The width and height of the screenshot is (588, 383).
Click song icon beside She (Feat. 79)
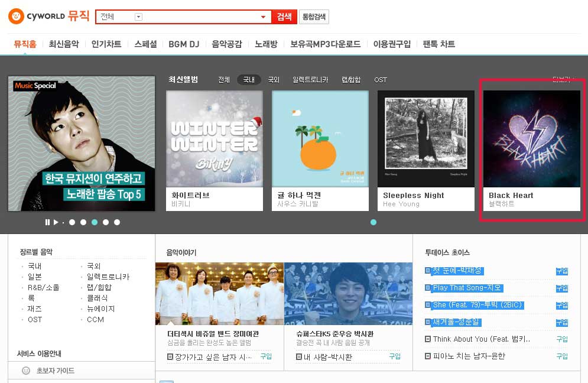[x=427, y=305]
